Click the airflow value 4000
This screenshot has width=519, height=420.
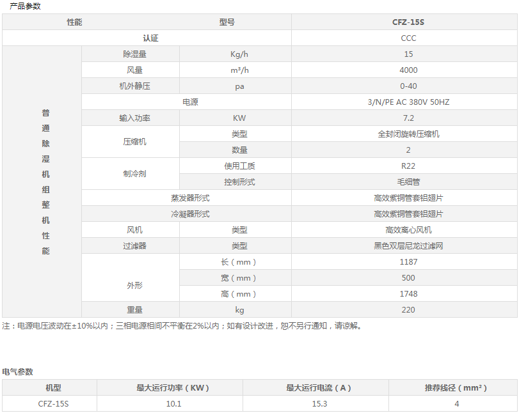pos(408,70)
